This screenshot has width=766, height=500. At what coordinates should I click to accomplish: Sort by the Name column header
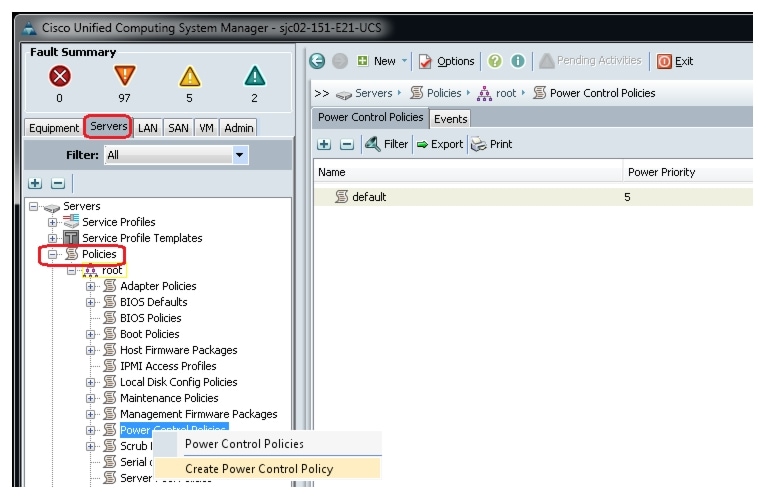click(x=468, y=173)
